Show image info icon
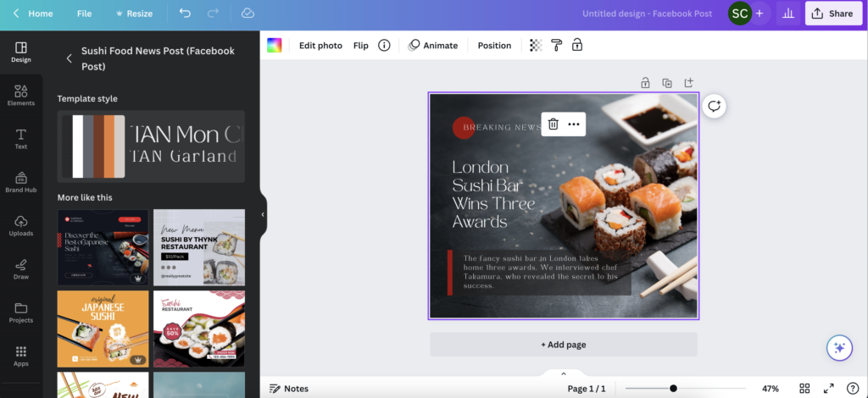 [x=384, y=46]
